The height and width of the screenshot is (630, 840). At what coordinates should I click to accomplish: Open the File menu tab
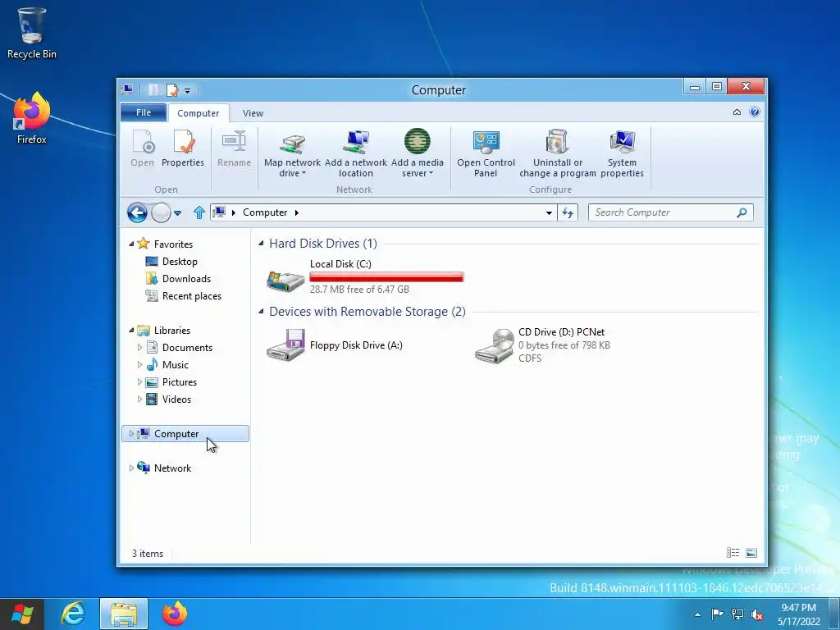144,112
